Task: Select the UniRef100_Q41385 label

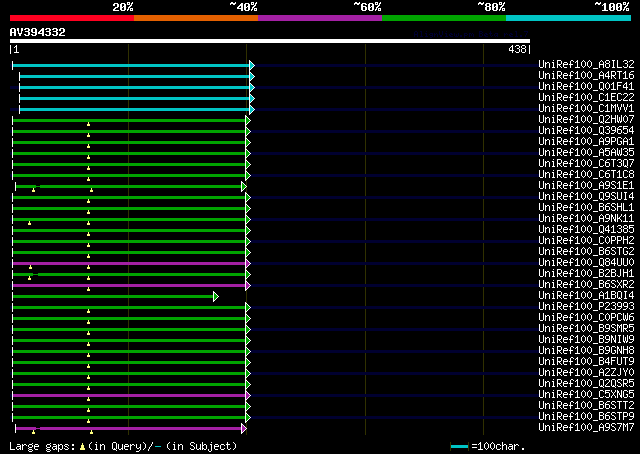Action: tap(586, 229)
